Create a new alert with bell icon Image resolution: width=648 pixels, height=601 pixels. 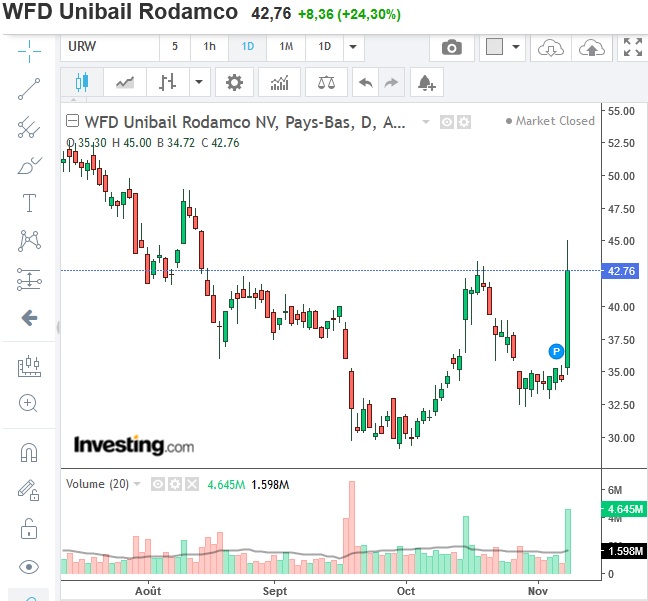(427, 82)
